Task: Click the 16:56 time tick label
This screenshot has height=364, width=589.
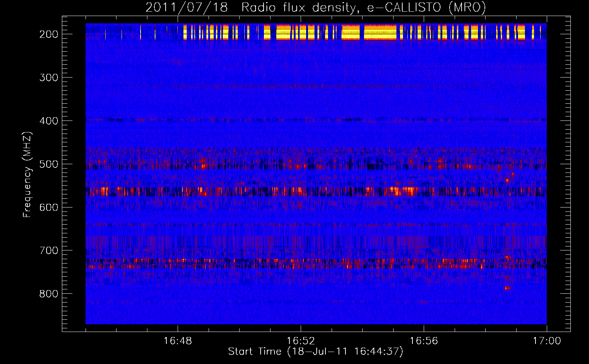Action: point(424,341)
